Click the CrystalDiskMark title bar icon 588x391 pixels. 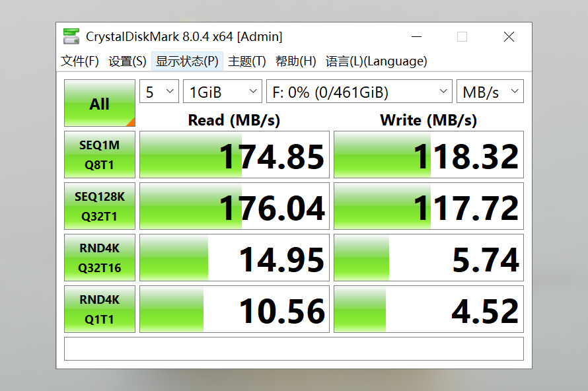(x=71, y=36)
